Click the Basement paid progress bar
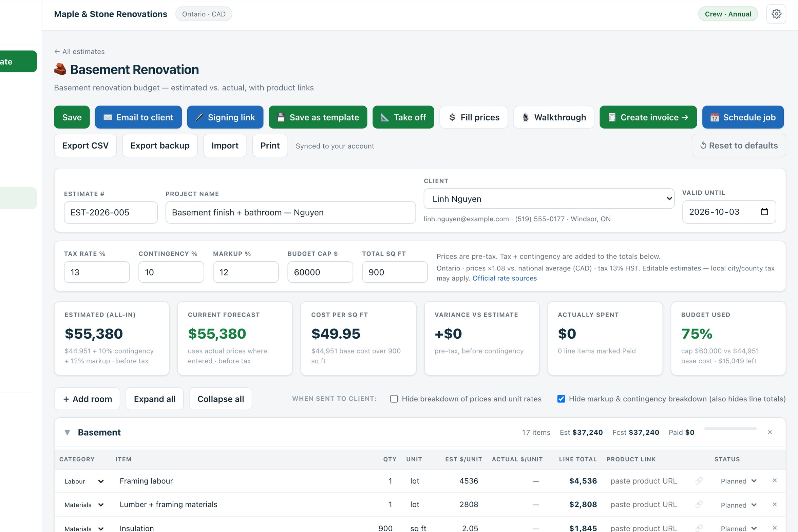798x532 pixels. 730,429
